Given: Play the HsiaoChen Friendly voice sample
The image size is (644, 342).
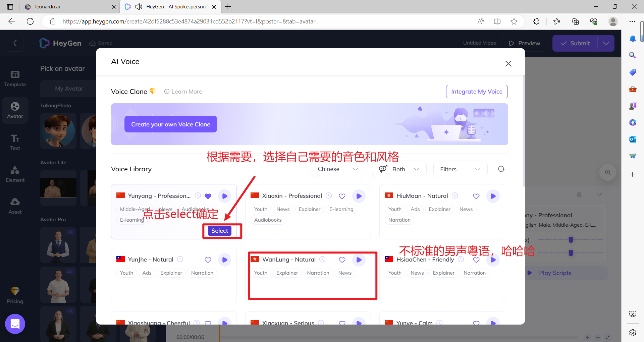Looking at the screenshot, I should pyautogui.click(x=493, y=260).
